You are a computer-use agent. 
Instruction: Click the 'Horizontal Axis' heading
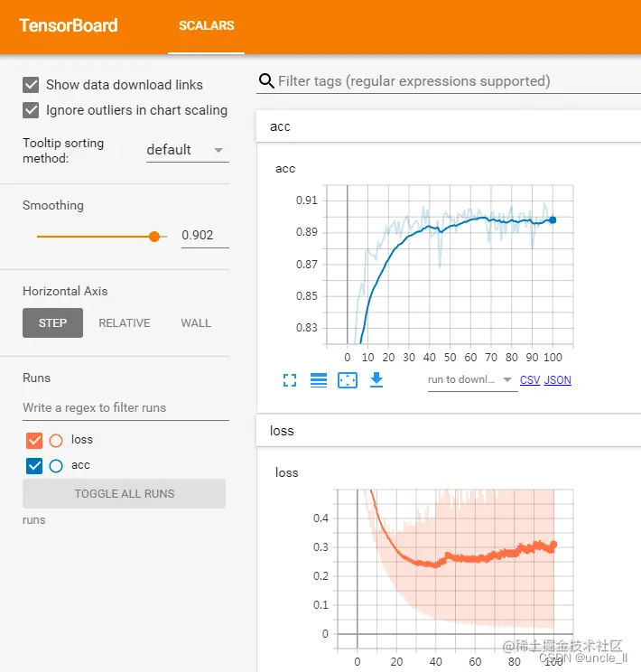click(65, 291)
